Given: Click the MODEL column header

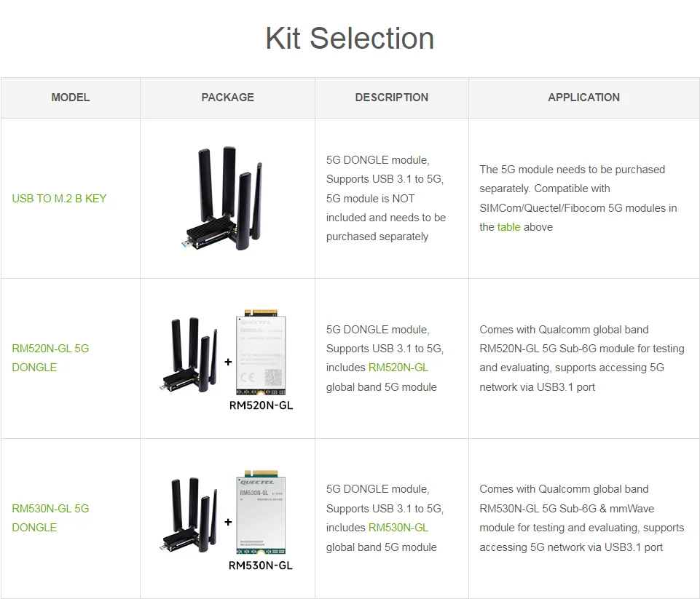Looking at the screenshot, I should click(71, 98).
